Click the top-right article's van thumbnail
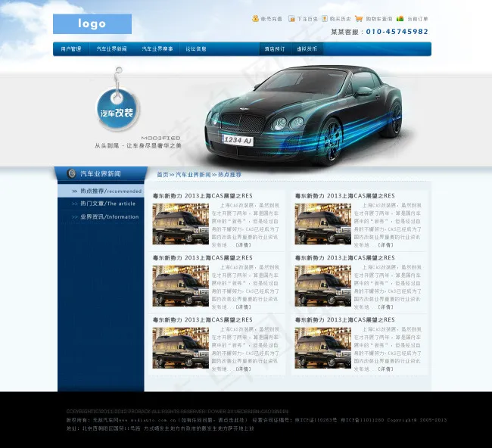The height and width of the screenshot is (448, 492). pyautogui.click(x=322, y=224)
